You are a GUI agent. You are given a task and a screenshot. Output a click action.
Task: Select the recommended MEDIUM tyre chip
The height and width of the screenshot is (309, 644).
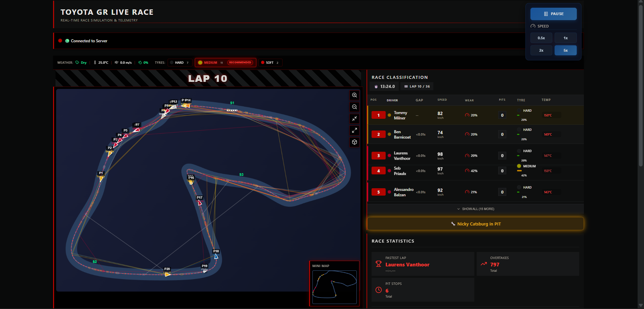pos(225,63)
